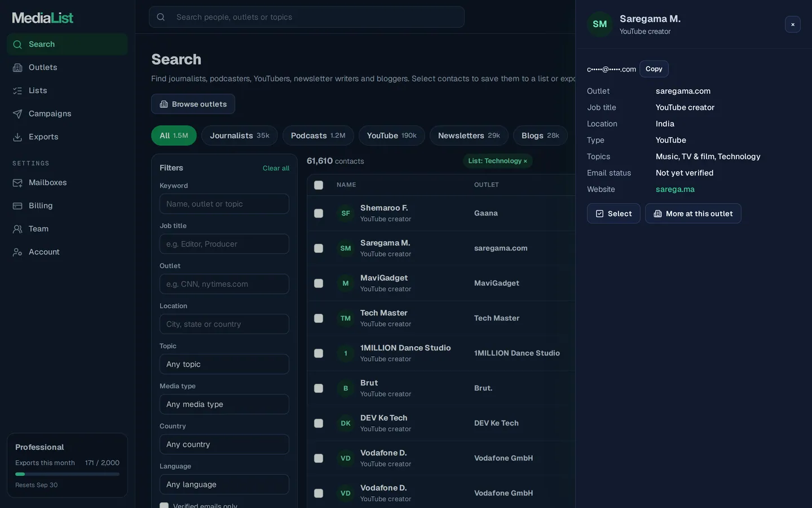The image size is (812, 508).
Task: Switch to the Podcasts tab
Action: pyautogui.click(x=318, y=135)
